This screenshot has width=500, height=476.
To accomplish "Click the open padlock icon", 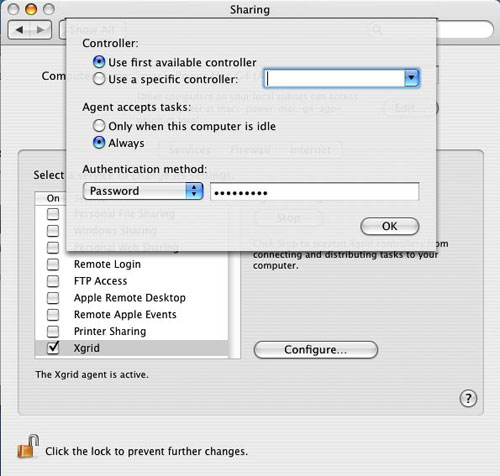I will [28, 446].
